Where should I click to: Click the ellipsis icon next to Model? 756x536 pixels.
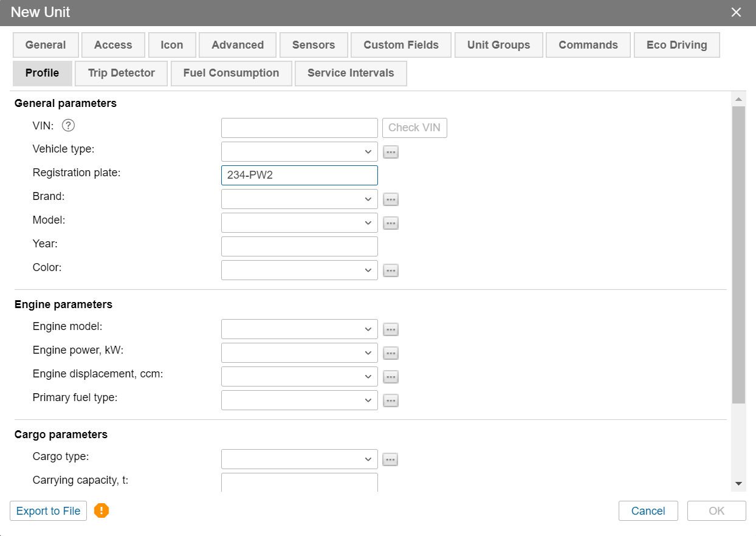pyautogui.click(x=391, y=223)
